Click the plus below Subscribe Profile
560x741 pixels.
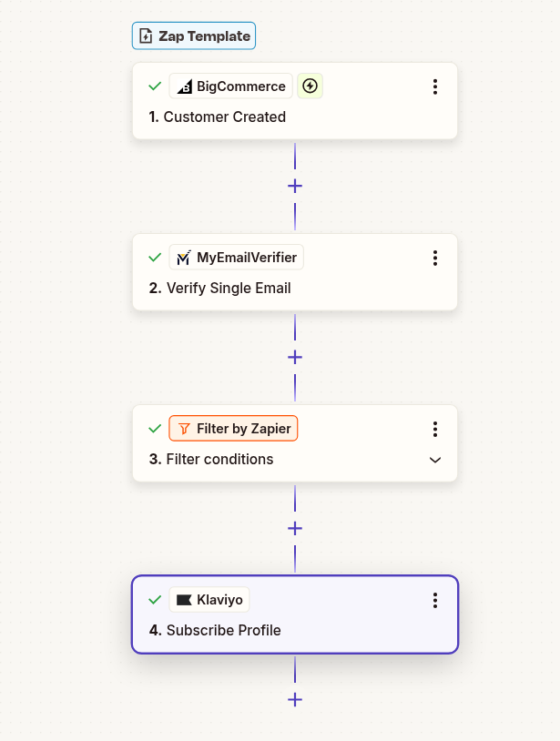295,699
